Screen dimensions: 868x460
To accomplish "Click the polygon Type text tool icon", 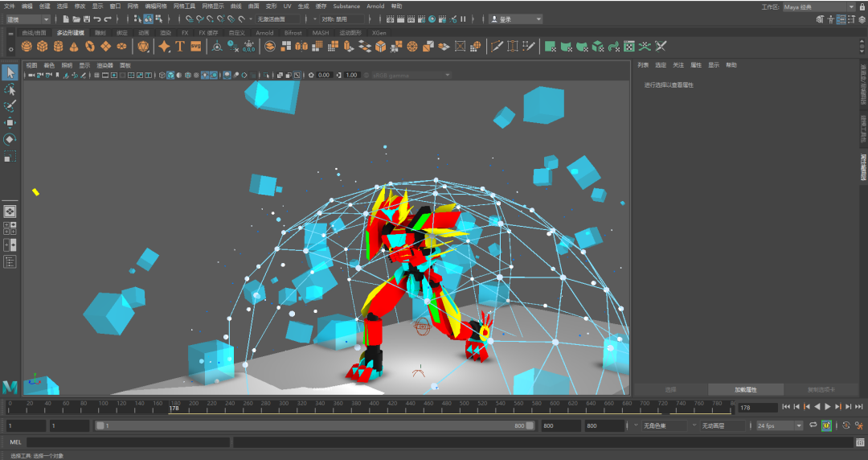I will 180,47.
